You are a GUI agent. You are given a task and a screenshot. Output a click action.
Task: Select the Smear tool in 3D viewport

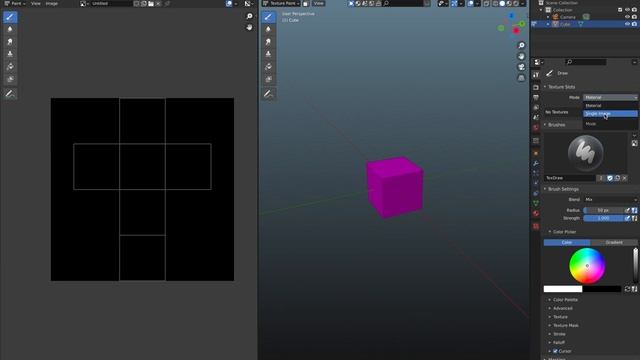(268, 42)
